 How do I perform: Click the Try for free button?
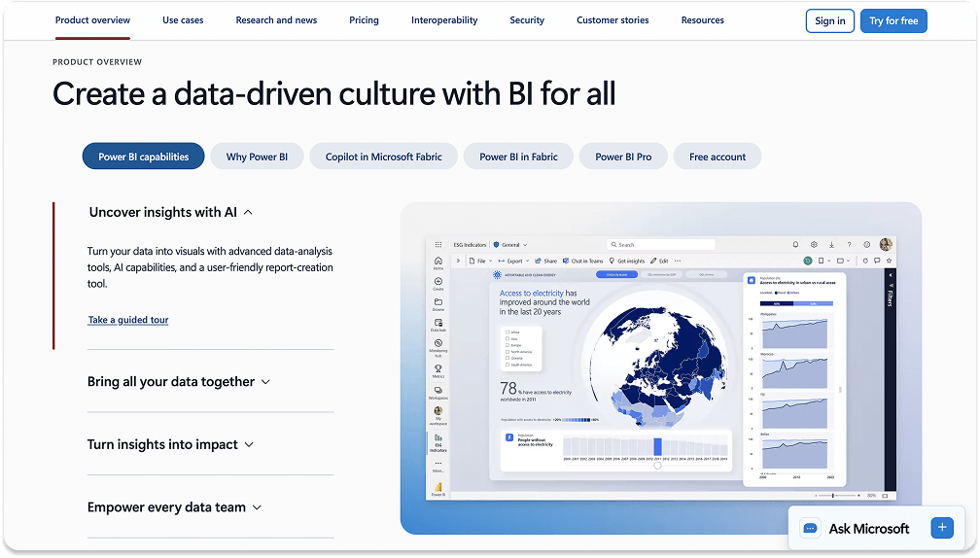(x=893, y=20)
